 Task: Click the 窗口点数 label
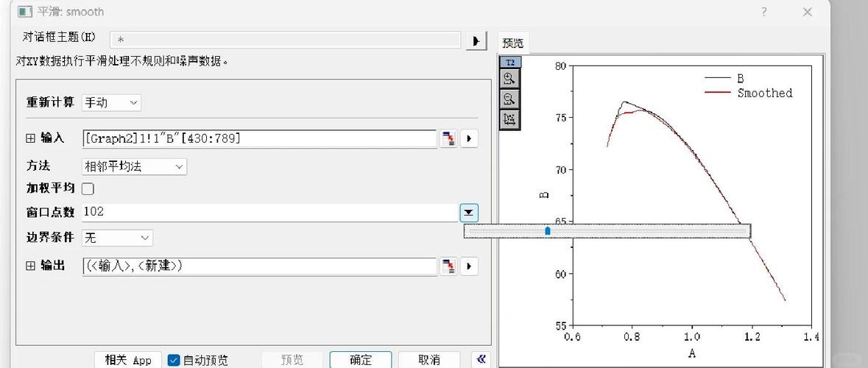point(50,213)
